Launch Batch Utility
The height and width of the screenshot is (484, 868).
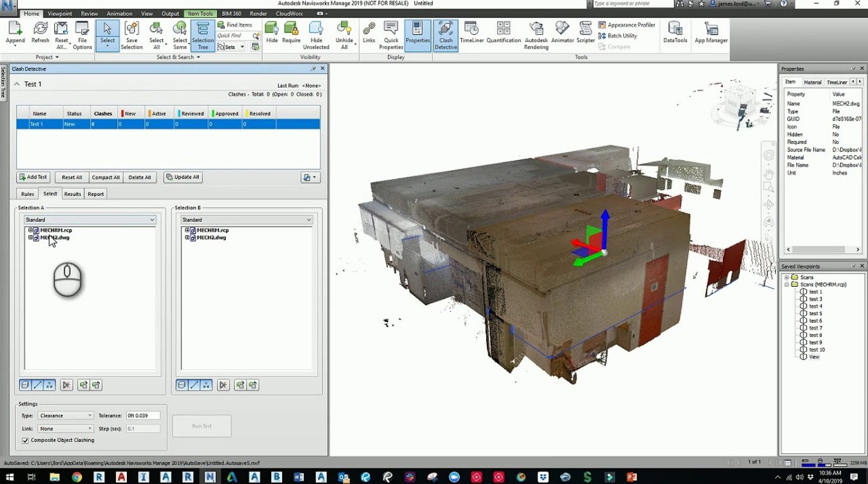click(618, 36)
